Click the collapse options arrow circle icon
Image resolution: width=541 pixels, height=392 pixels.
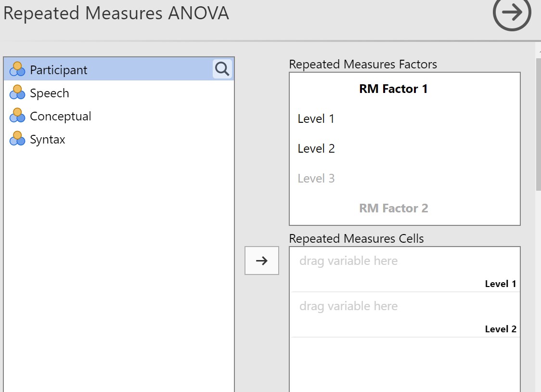click(x=512, y=13)
